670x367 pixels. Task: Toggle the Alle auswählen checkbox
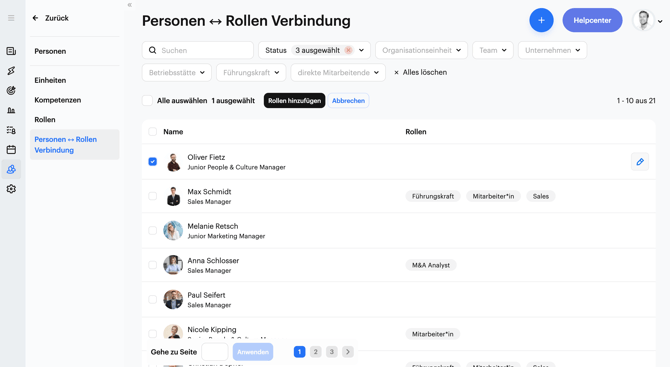tap(147, 100)
